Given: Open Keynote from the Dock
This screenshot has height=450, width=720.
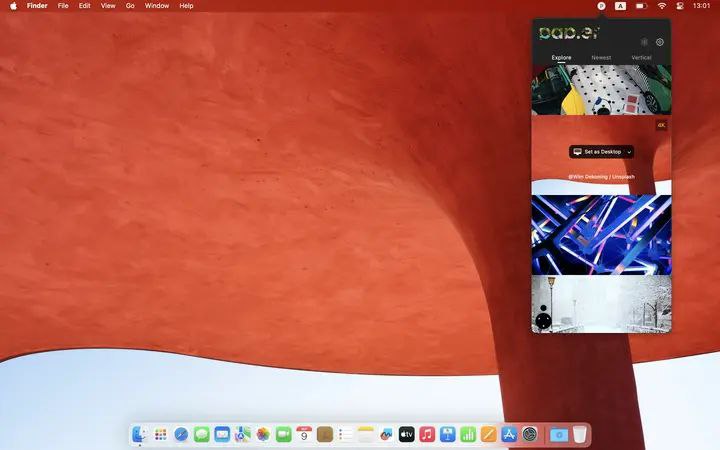Looking at the screenshot, I should coord(448,434).
